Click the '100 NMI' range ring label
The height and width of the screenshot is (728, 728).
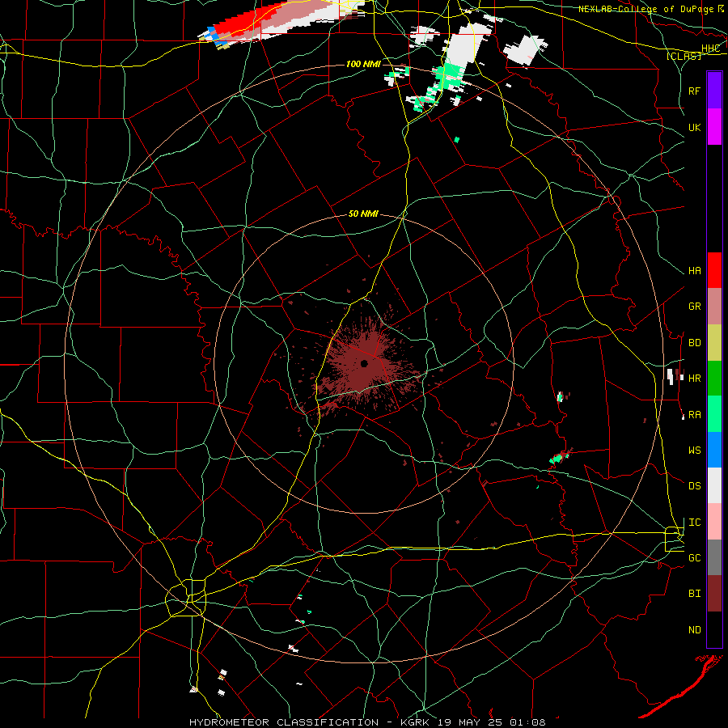click(363, 64)
